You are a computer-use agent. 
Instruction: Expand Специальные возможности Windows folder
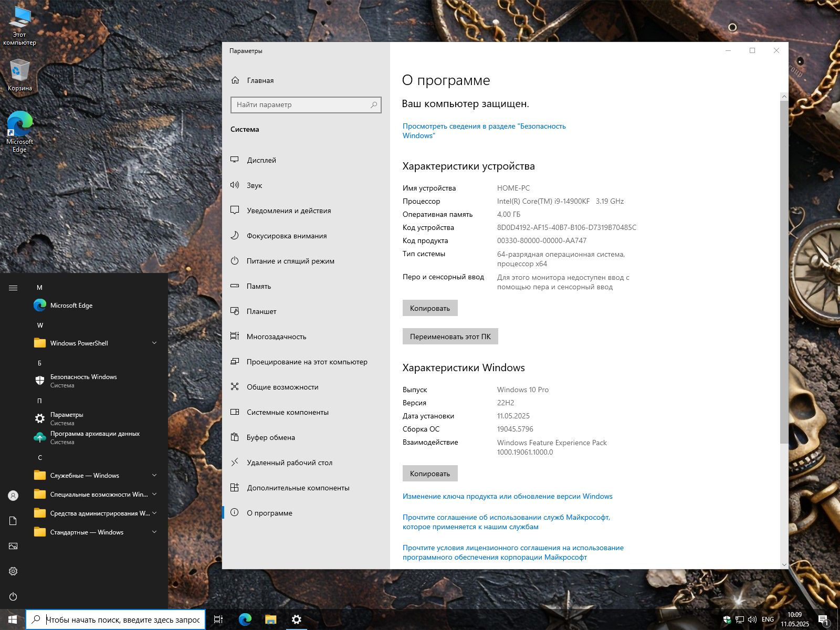point(96,495)
